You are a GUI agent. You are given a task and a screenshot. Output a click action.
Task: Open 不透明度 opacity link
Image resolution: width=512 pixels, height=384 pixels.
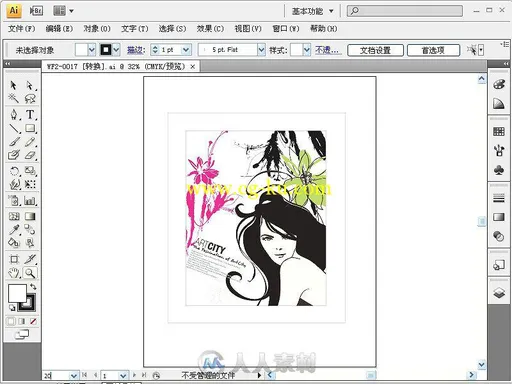click(327, 50)
